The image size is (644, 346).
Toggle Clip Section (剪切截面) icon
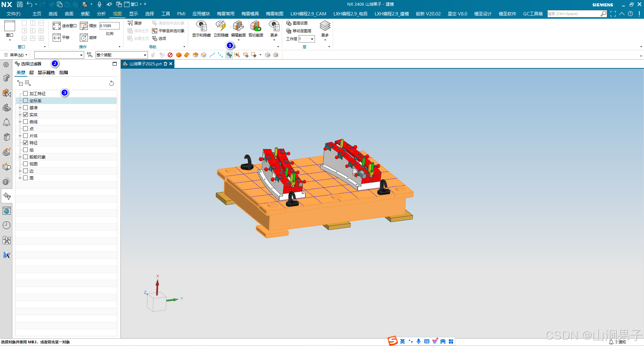(256, 26)
